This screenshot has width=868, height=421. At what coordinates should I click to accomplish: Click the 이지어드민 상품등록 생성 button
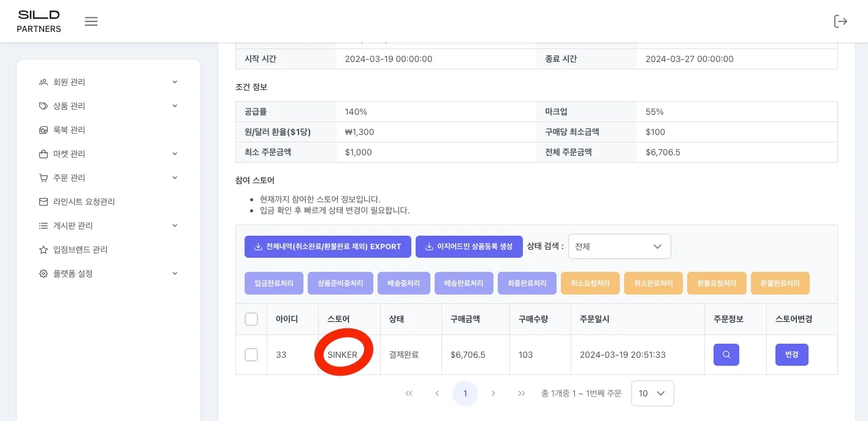pyautogui.click(x=469, y=247)
